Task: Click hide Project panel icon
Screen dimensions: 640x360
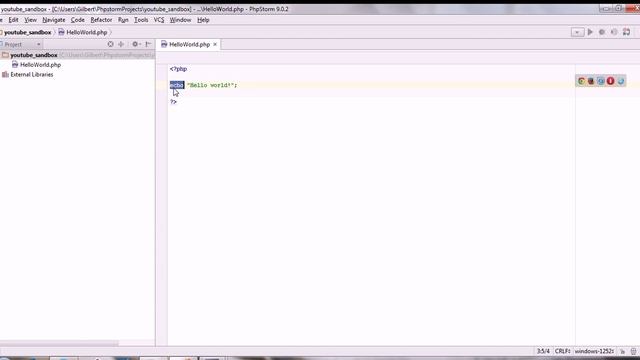Action: [148, 44]
